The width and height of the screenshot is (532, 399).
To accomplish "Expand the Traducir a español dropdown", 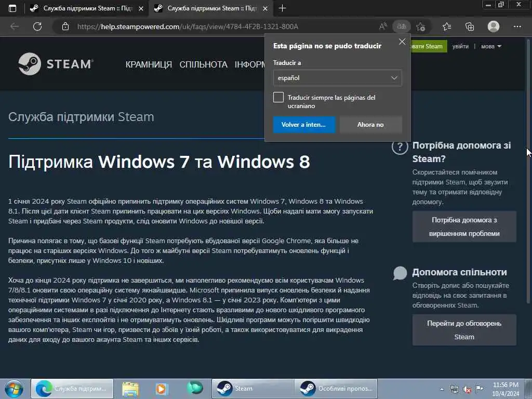I will tap(337, 78).
